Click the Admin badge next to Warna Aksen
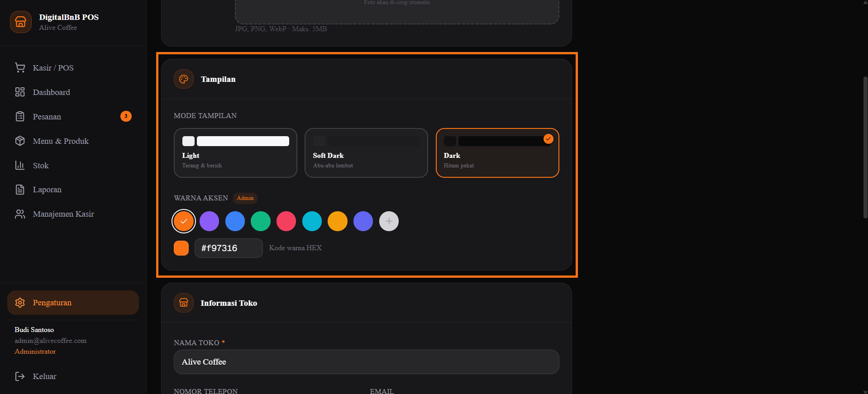The height and width of the screenshot is (394, 868). click(245, 198)
